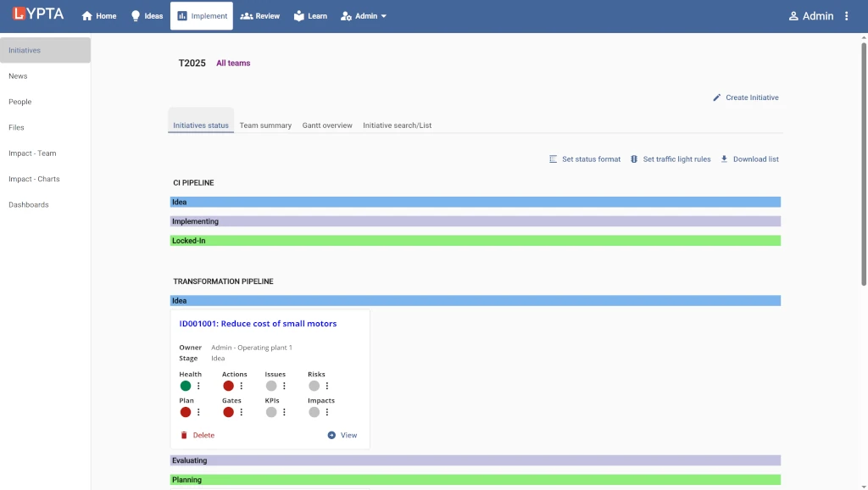
Task: Switch to Gantt overview tab
Action: [327, 125]
